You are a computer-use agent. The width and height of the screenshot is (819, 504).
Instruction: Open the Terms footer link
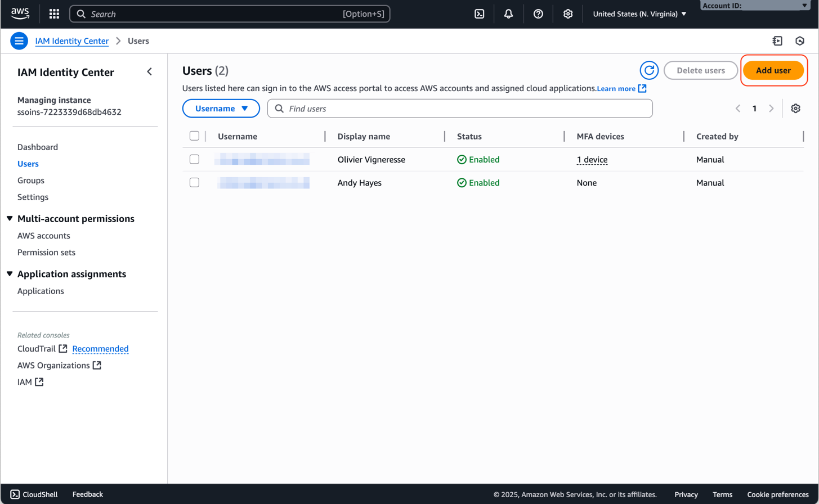(723, 494)
